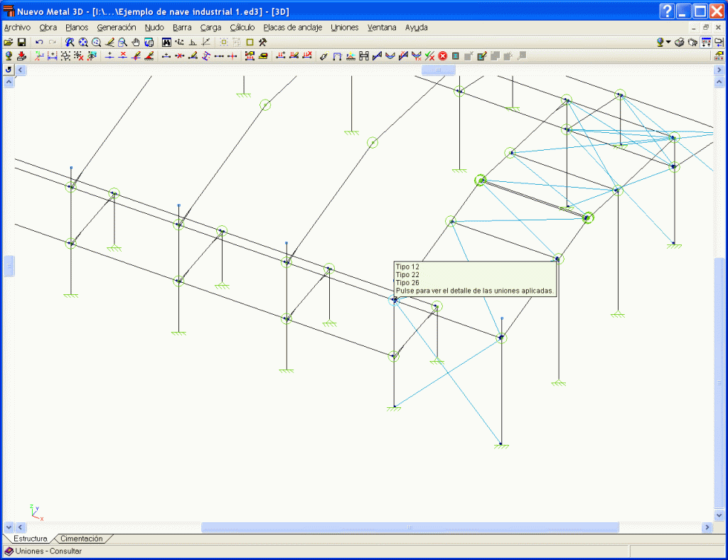Toggle the highlighted view button in top-right toolbar
Image resolution: width=728 pixels, height=560 pixels.
pos(707,43)
